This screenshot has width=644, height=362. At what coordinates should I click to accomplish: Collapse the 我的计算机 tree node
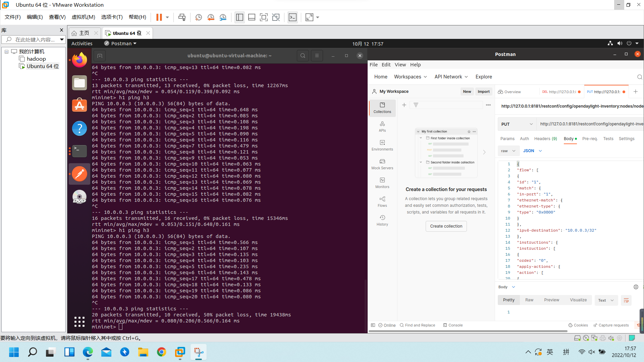tap(6, 52)
